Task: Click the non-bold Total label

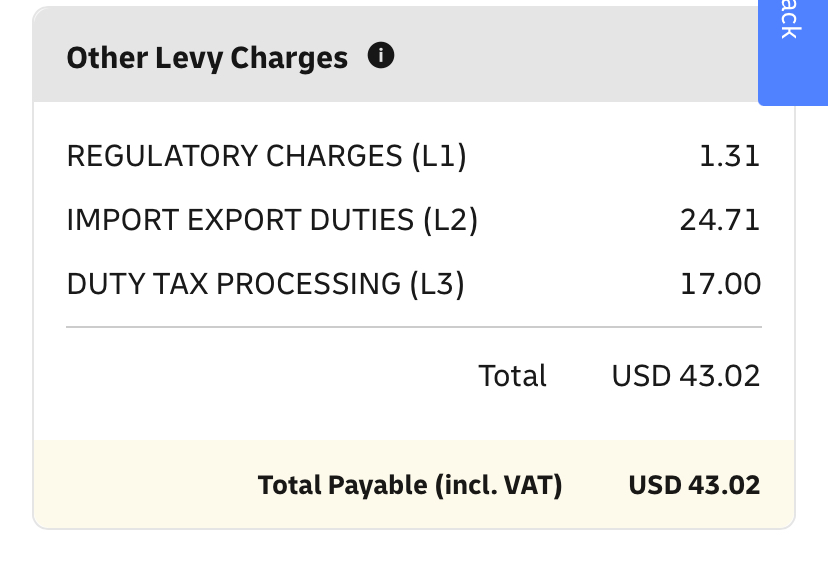Action: point(512,376)
